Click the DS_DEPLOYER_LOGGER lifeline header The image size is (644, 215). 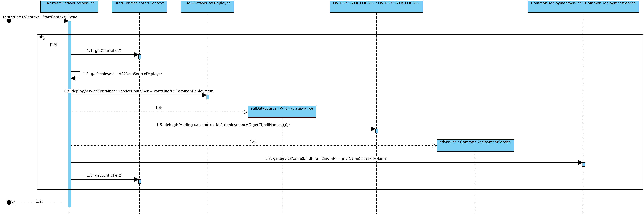click(x=376, y=7)
